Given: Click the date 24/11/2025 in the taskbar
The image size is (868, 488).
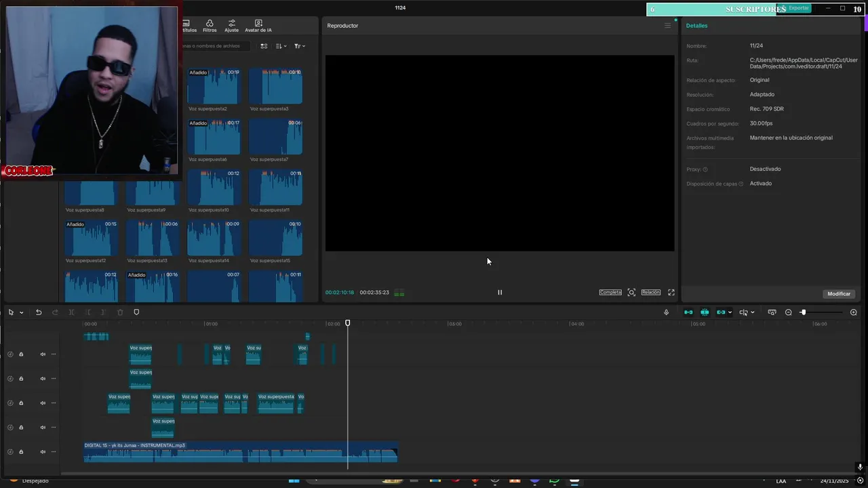Looking at the screenshot, I should (834, 481).
